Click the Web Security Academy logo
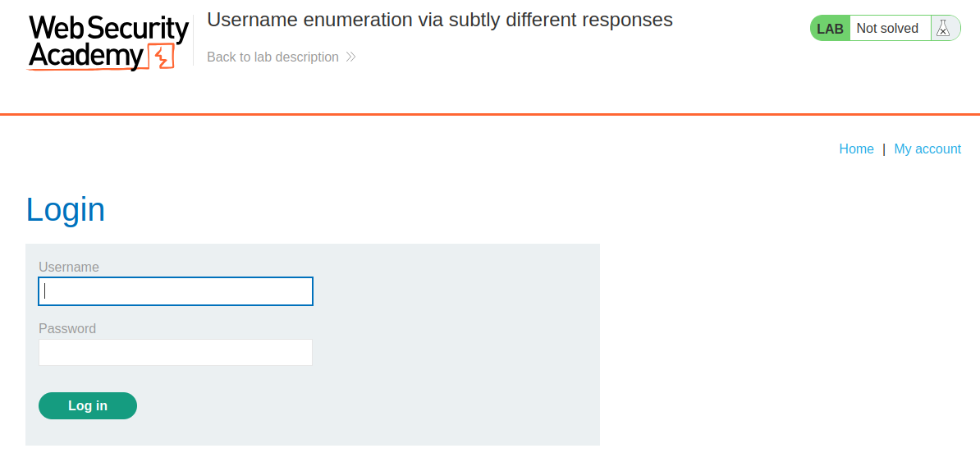The width and height of the screenshot is (980, 462). click(108, 42)
